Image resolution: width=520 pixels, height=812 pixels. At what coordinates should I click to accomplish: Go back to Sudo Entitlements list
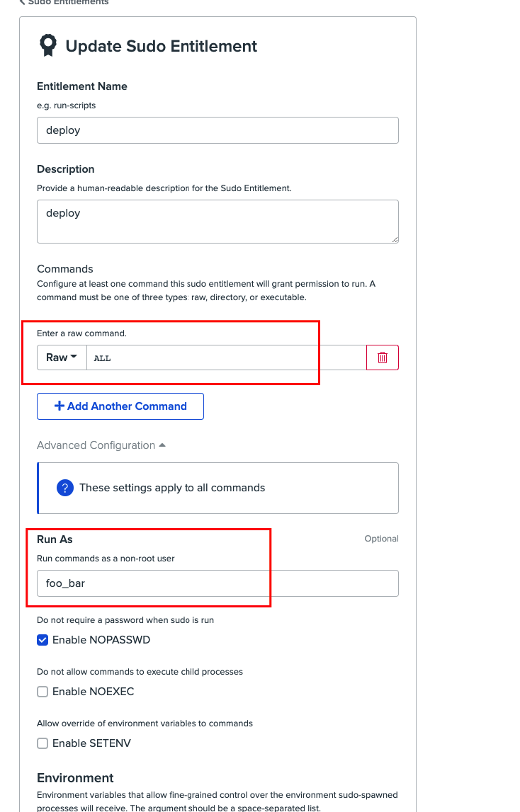[64, 2]
